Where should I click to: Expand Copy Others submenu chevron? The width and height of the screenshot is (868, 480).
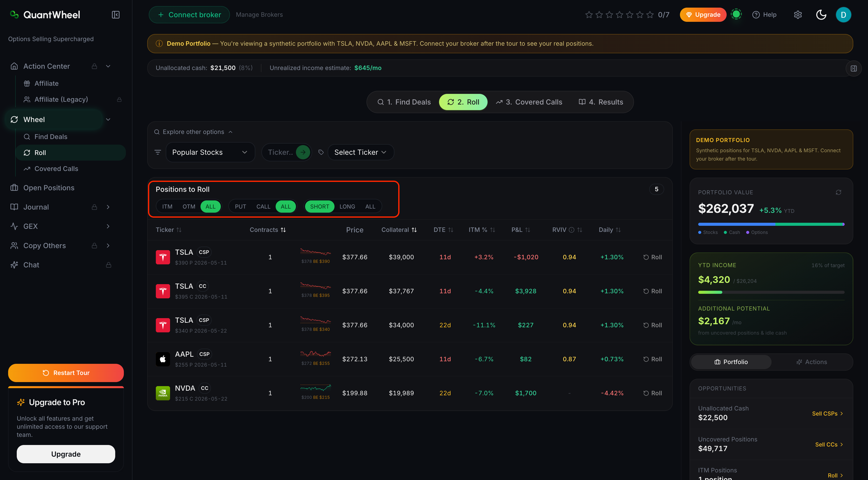click(108, 246)
